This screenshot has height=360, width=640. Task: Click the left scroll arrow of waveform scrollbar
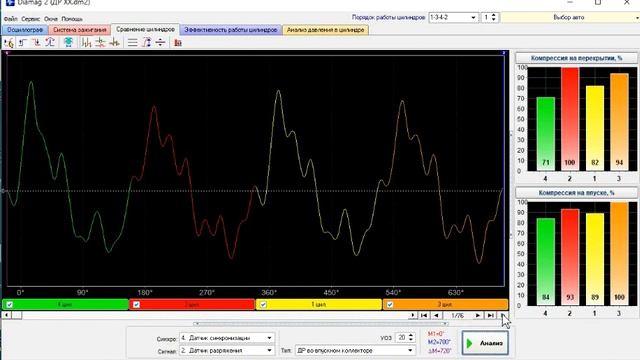click(x=6, y=315)
